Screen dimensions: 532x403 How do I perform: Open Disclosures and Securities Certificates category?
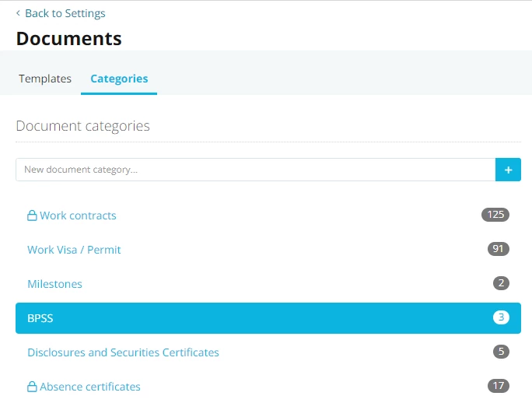[123, 352]
